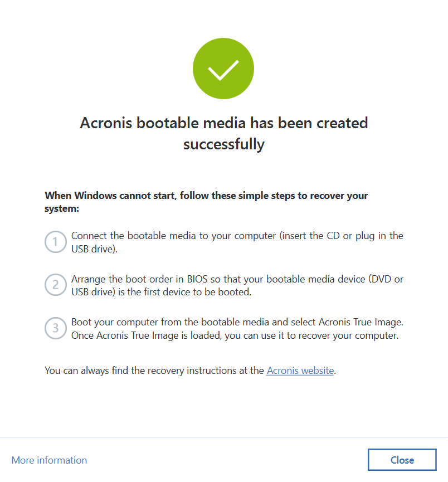Click the word 'system:' under the bold heading
This screenshot has width=448, height=482.
point(62,208)
